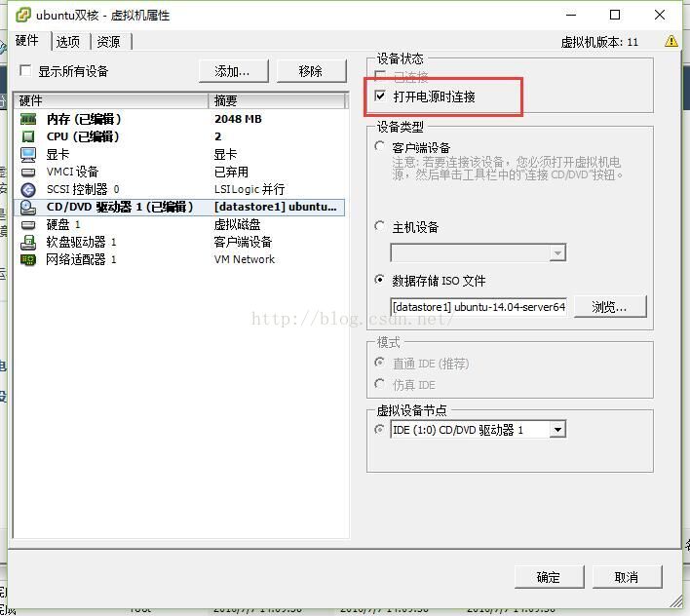
Task: Confirm with the 确定 button
Action: pyautogui.click(x=550, y=577)
